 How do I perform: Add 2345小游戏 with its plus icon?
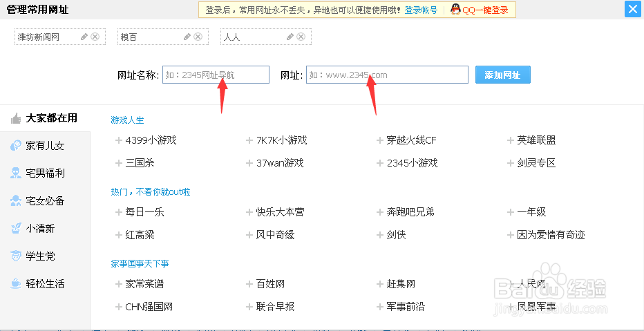click(380, 163)
